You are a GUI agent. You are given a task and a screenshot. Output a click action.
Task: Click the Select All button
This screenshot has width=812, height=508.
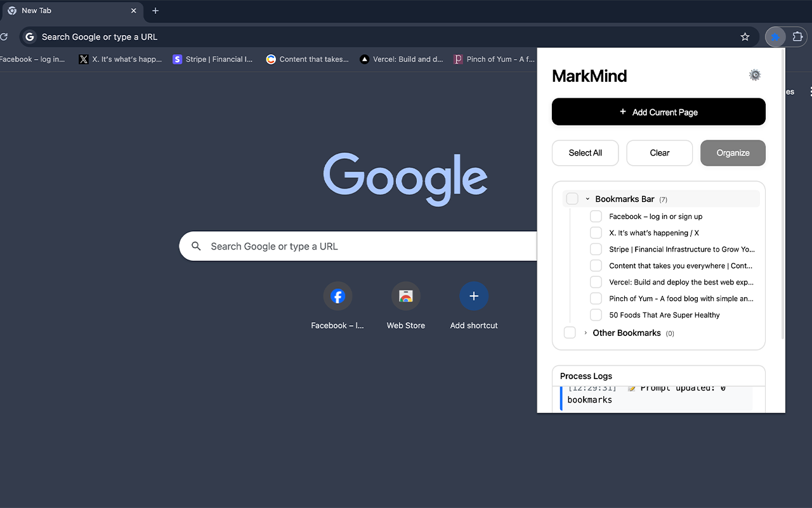pos(585,153)
